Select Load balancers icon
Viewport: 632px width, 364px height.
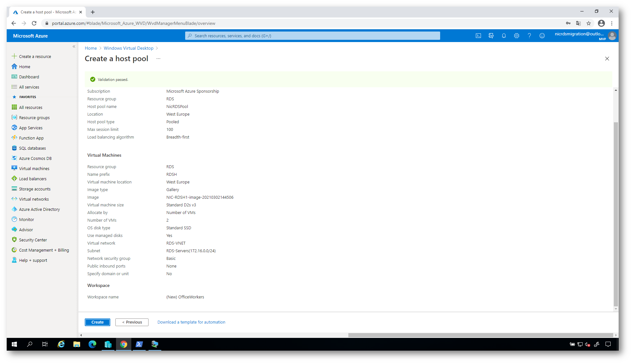click(x=14, y=179)
